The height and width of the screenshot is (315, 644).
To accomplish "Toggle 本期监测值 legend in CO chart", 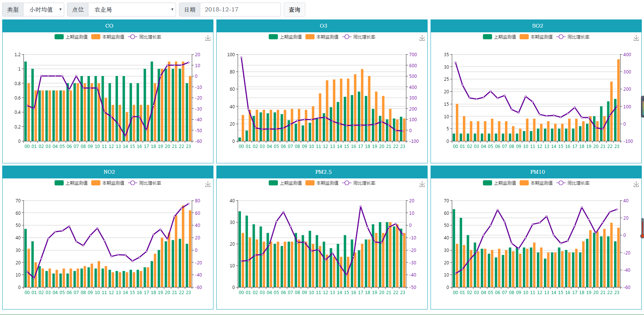I will point(108,37).
